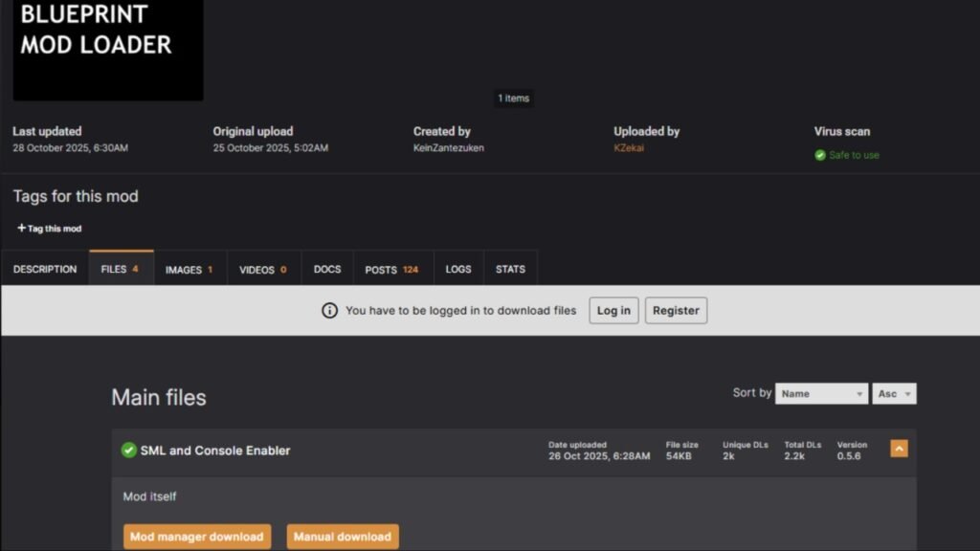The width and height of the screenshot is (980, 551).
Task: Open the Docs tab
Action: [x=327, y=270]
